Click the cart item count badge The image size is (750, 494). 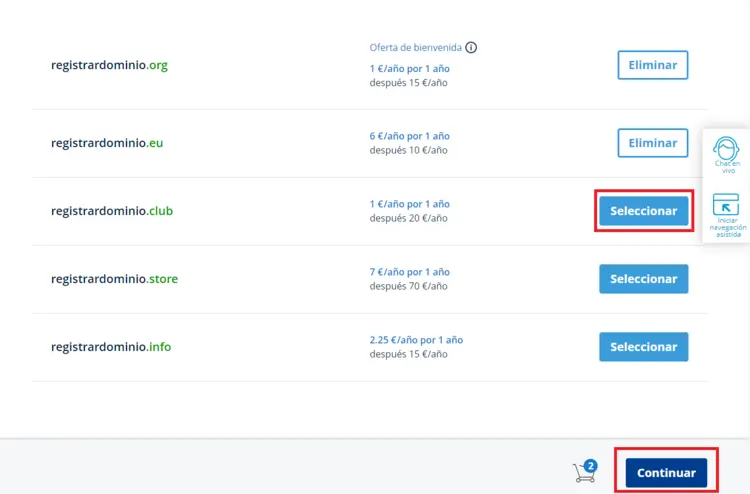[x=591, y=465]
